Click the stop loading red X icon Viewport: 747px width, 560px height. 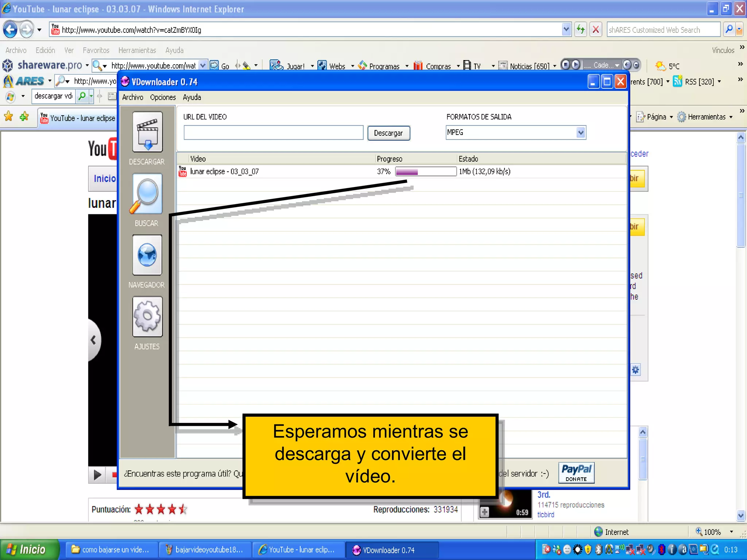[x=596, y=30]
